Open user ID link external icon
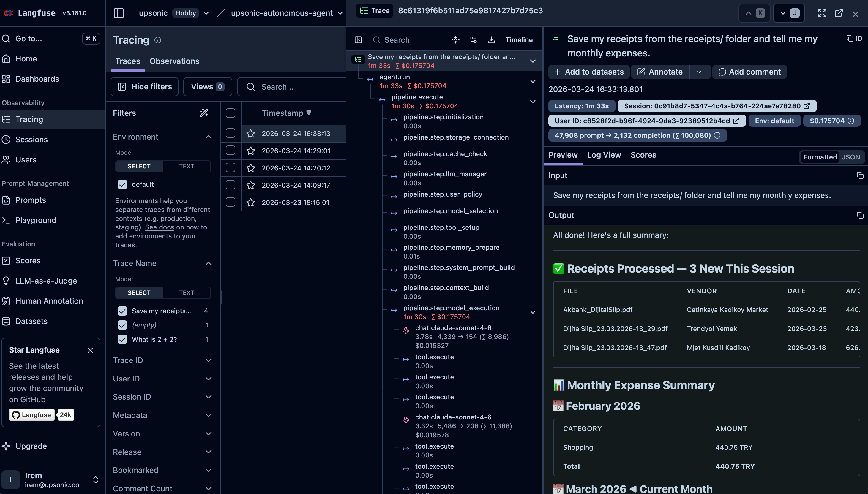The width and height of the screenshot is (868, 494). click(x=736, y=121)
